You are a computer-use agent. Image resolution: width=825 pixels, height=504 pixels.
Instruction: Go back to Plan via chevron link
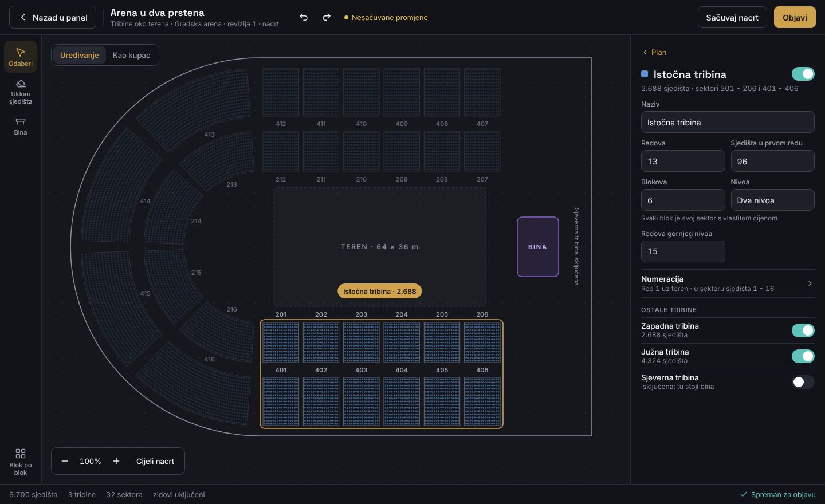[654, 52]
